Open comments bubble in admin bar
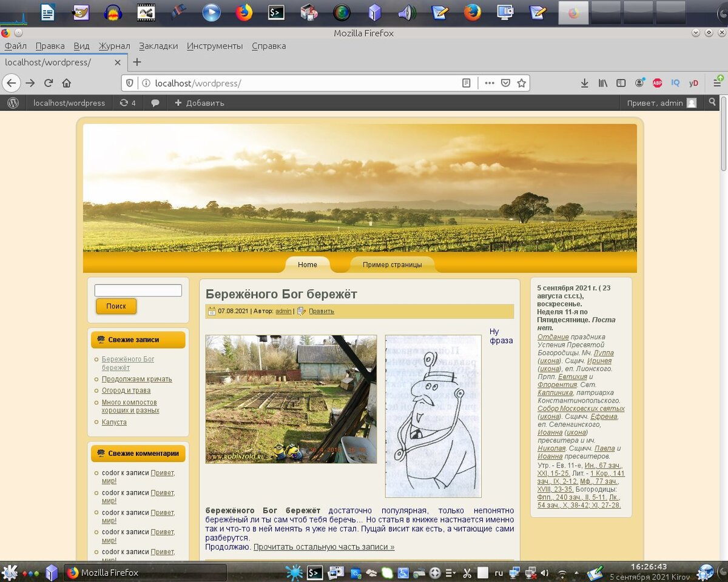 [x=155, y=103]
